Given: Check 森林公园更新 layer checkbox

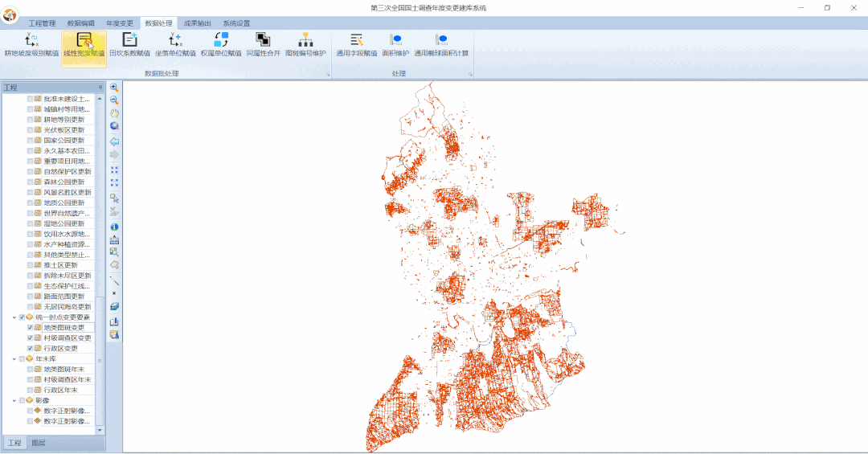Looking at the screenshot, I should point(30,182).
